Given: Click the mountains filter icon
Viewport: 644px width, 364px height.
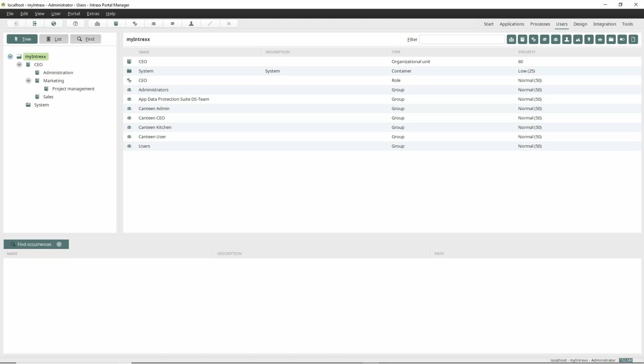Looking at the screenshot, I should tap(578, 39).
